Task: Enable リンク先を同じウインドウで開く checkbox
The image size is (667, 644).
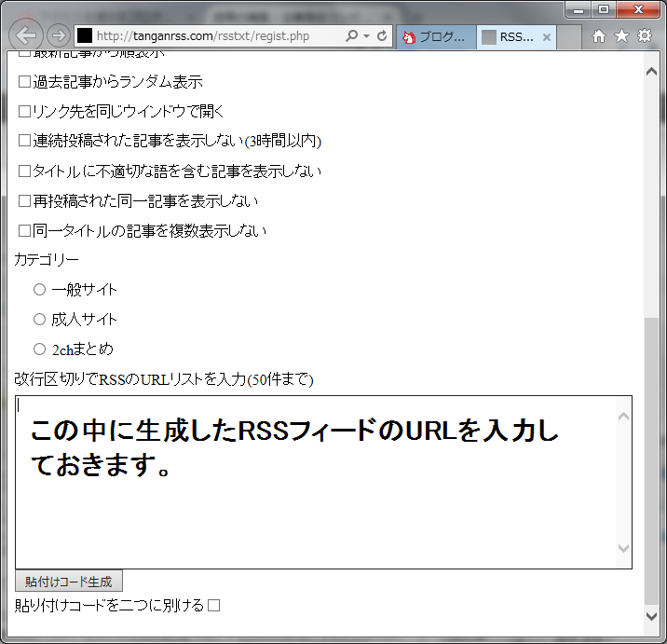Action: [x=24, y=112]
